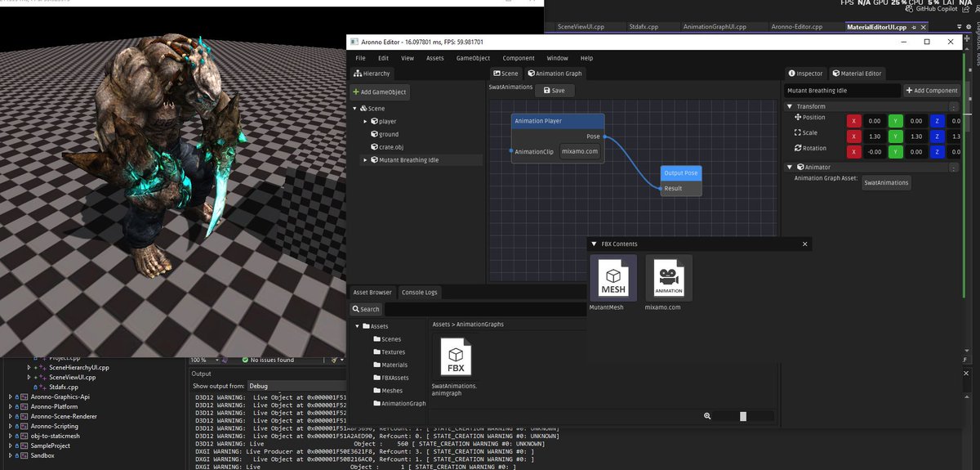Click the Result input pin on Output Pose
The image size is (980, 470).
tap(661, 189)
